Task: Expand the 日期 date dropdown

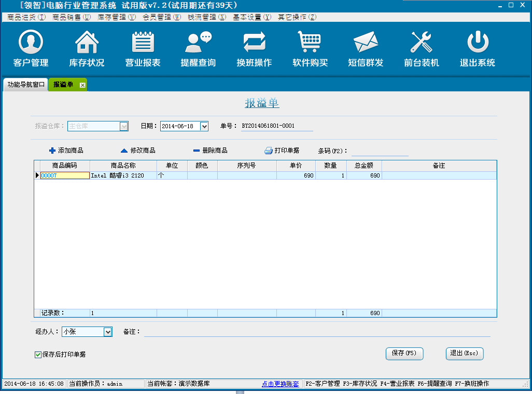Action: click(x=204, y=126)
